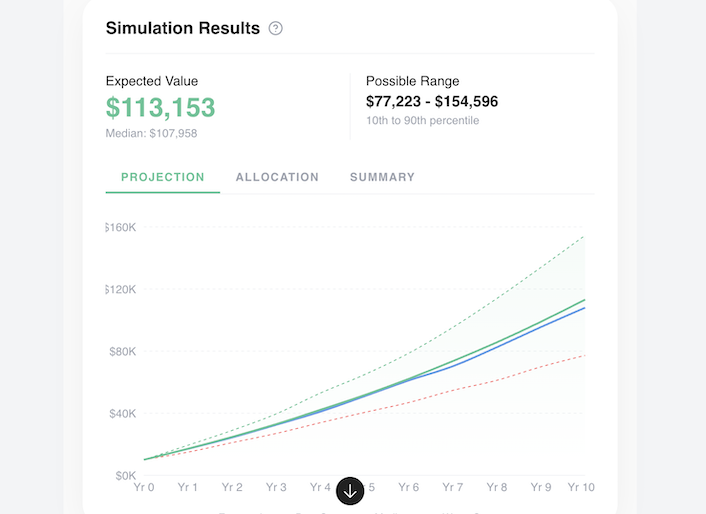Click the Yr 9 label on the x-axis

541,487
